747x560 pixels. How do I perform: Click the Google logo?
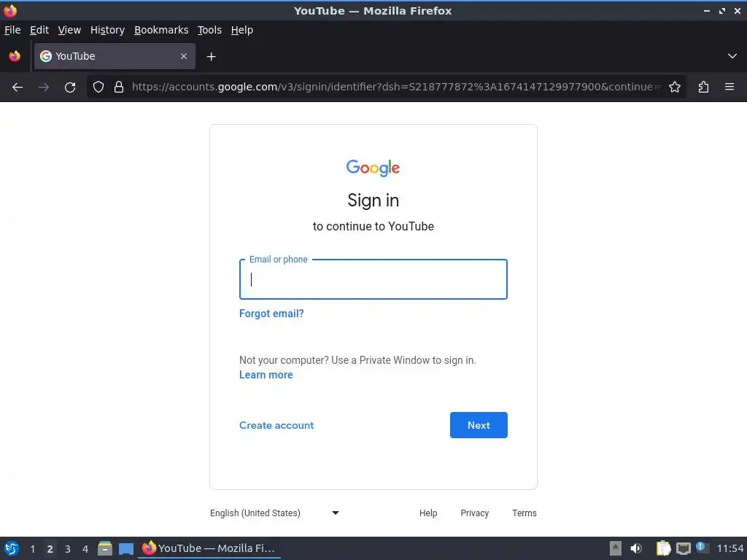(373, 168)
